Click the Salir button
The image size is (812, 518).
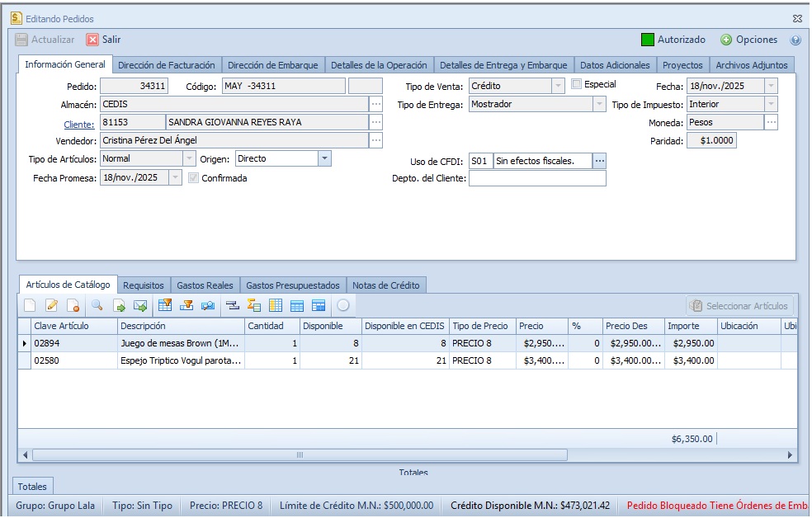[x=104, y=40]
